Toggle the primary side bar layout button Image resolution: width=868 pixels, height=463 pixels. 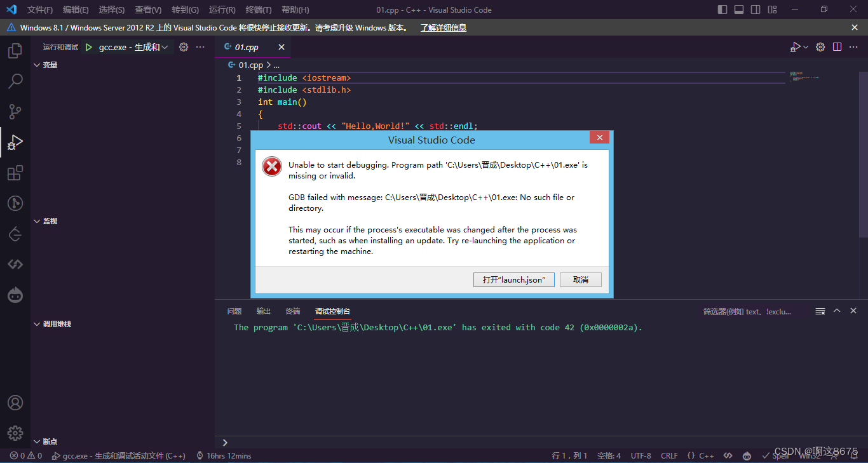722,10
